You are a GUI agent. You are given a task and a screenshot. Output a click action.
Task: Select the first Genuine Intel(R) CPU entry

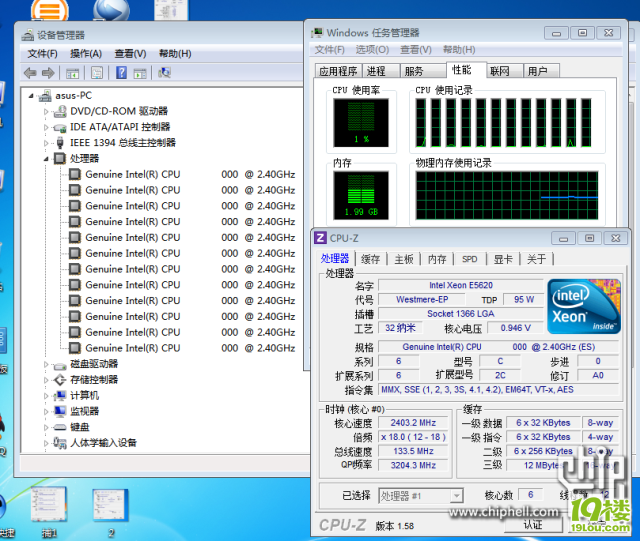[x=132, y=174]
